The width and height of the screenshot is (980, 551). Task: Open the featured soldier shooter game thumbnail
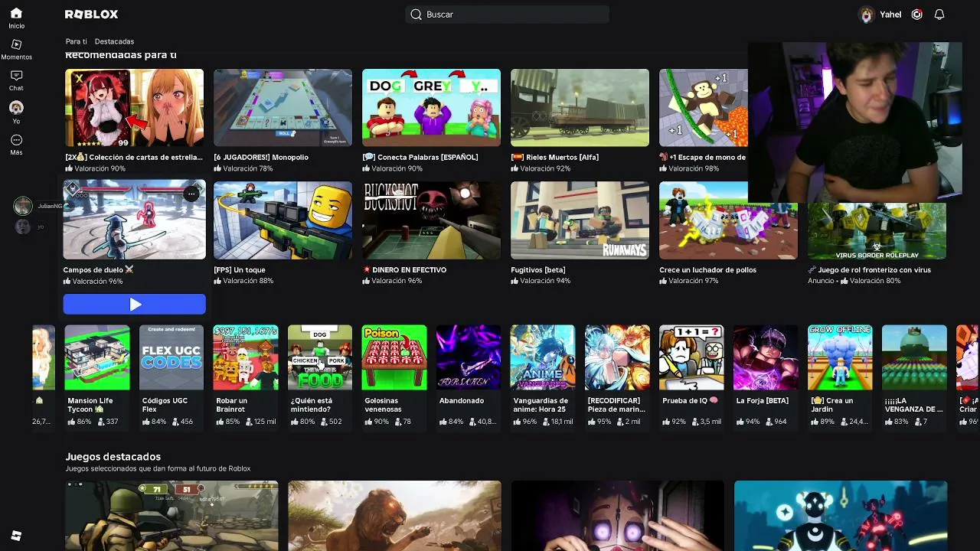point(171,516)
